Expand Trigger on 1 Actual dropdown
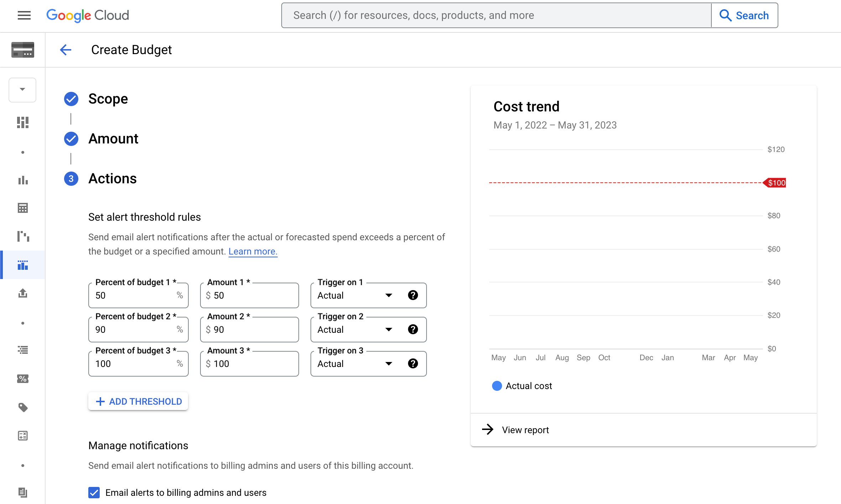The height and width of the screenshot is (504, 841). 389,294
